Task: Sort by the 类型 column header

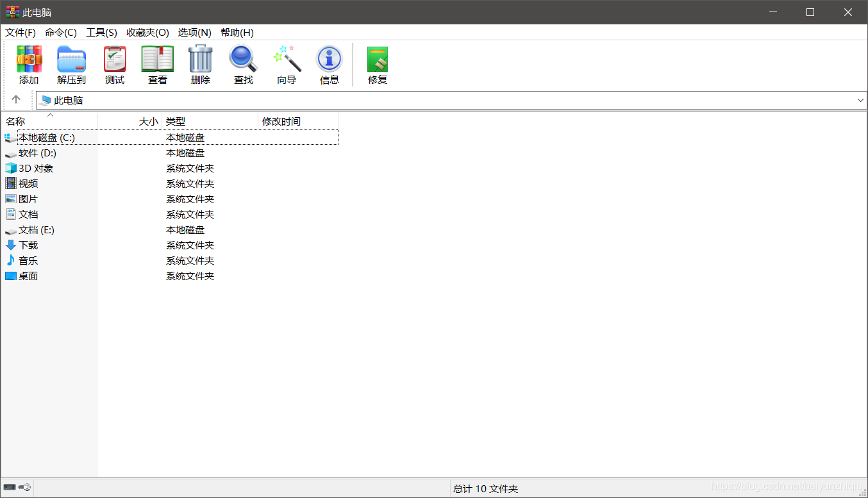Action: (x=210, y=121)
